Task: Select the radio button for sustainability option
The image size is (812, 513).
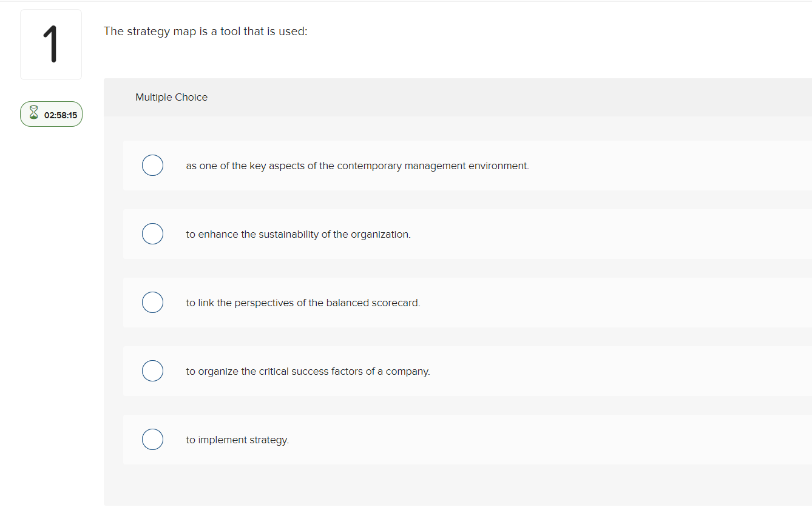Action: [152, 233]
